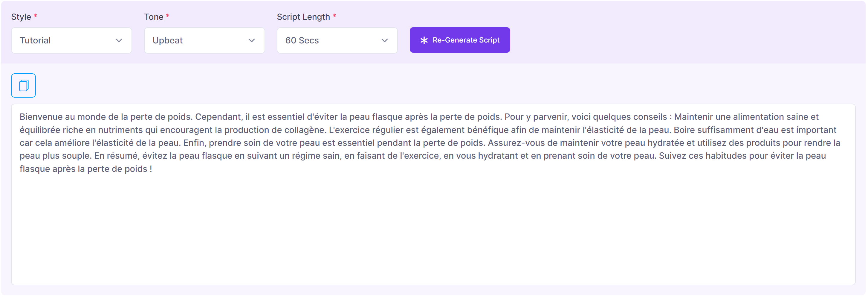Open the Script Length dropdown showing 60 Secs
868x297 pixels.
point(337,40)
